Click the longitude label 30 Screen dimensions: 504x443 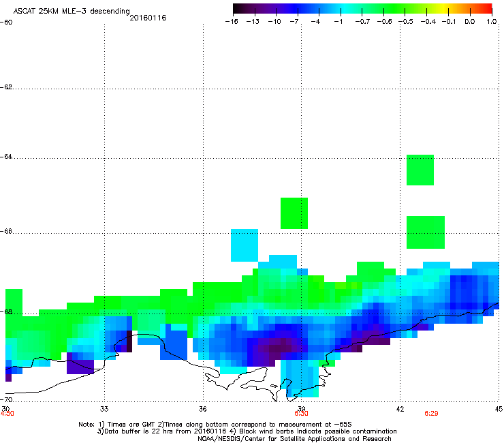(x=5, y=409)
